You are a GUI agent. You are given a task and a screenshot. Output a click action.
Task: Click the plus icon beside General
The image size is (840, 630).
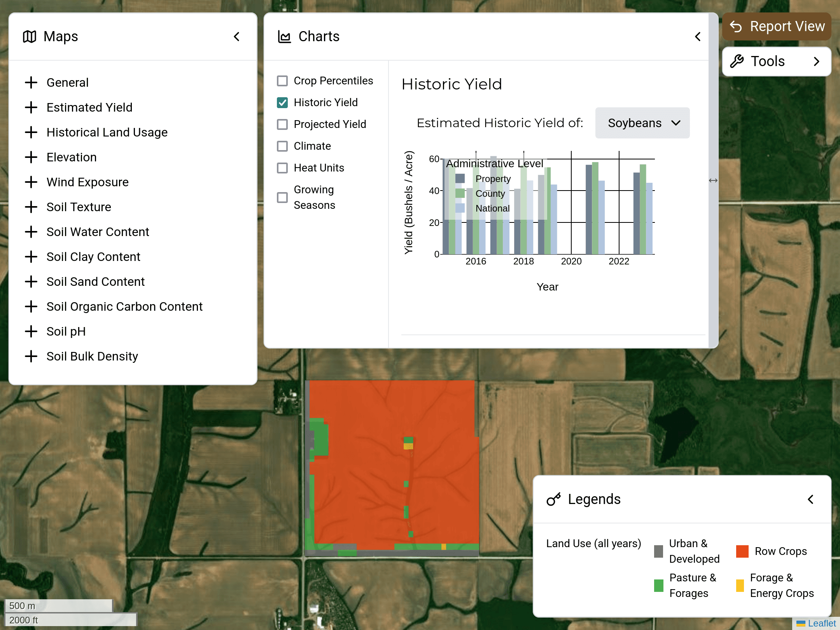point(31,82)
